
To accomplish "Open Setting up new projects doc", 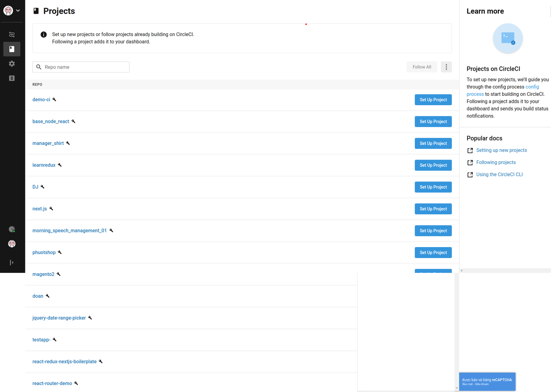I will pyautogui.click(x=502, y=150).
